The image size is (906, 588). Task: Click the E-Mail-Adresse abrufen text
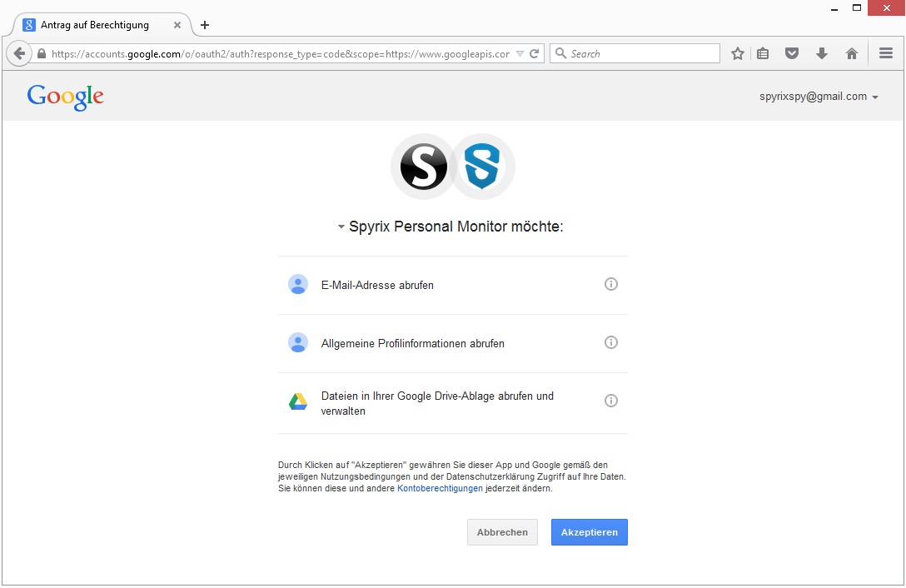(377, 285)
